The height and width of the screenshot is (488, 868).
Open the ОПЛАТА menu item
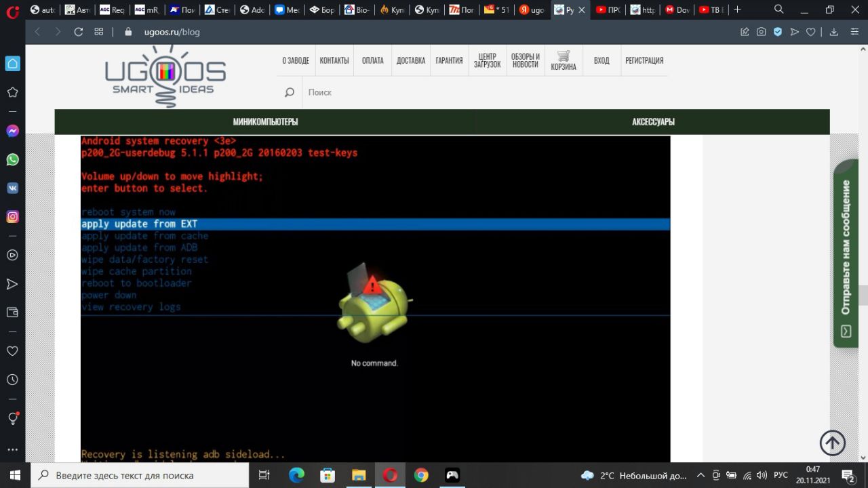(x=372, y=60)
